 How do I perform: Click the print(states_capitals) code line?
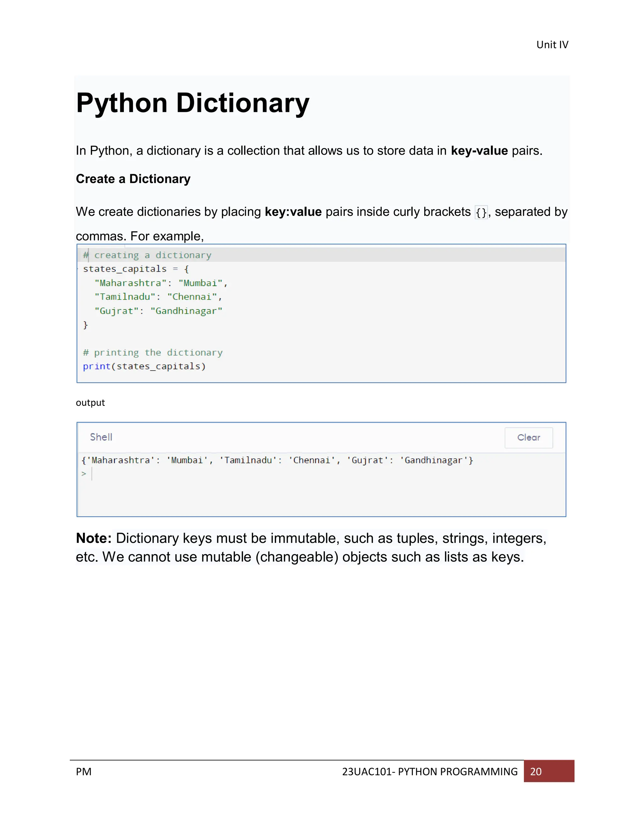[144, 366]
